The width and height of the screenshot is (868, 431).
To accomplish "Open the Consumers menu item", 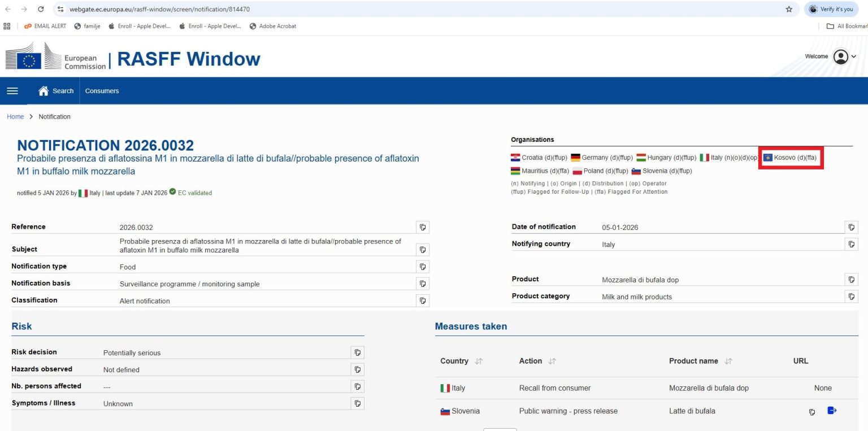I will (x=102, y=91).
